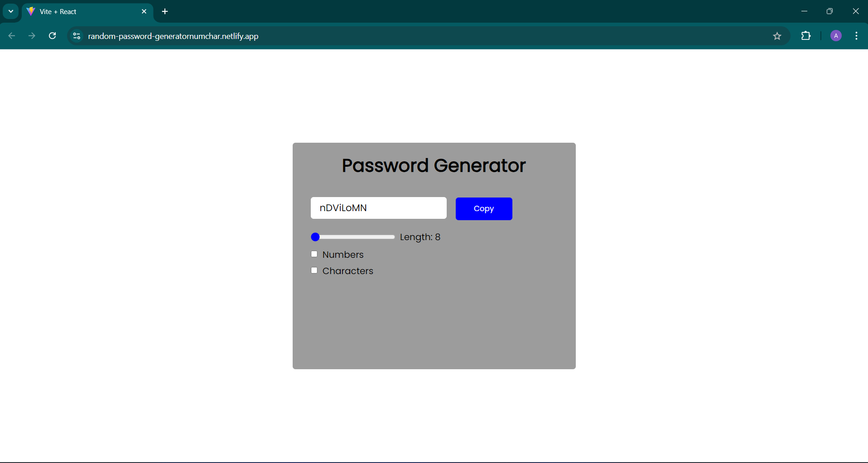The height and width of the screenshot is (463, 868).
Task: Click the Password Generator heading
Action: pos(434,165)
